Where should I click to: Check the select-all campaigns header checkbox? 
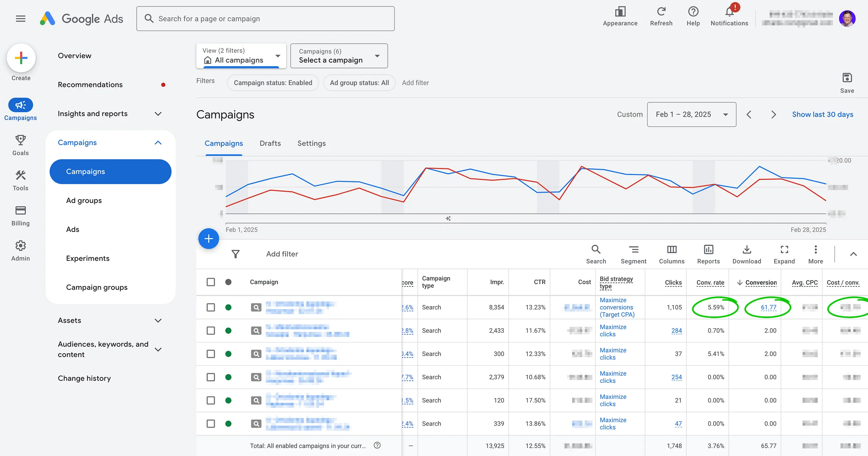210,282
